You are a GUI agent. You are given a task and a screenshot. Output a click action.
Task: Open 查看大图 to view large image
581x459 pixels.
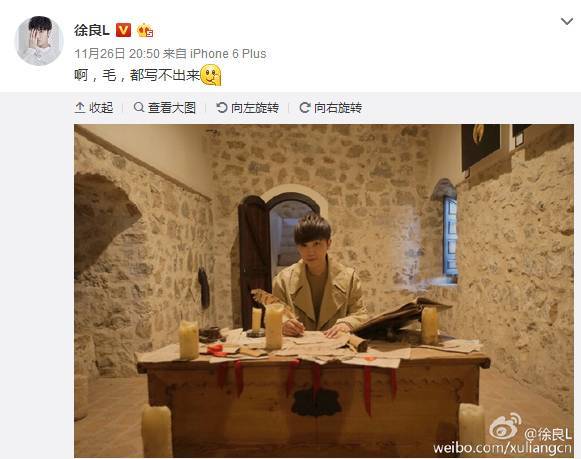click(x=165, y=108)
